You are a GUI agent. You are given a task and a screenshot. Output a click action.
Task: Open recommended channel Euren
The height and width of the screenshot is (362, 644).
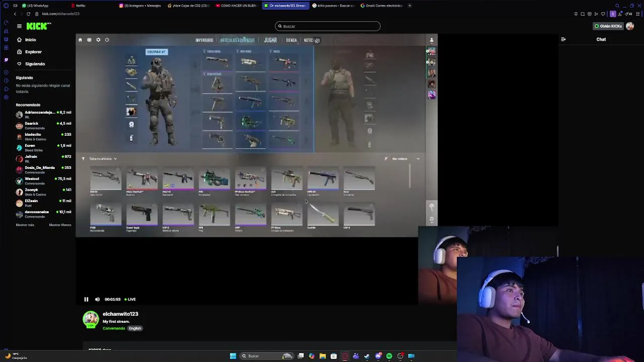click(44, 147)
